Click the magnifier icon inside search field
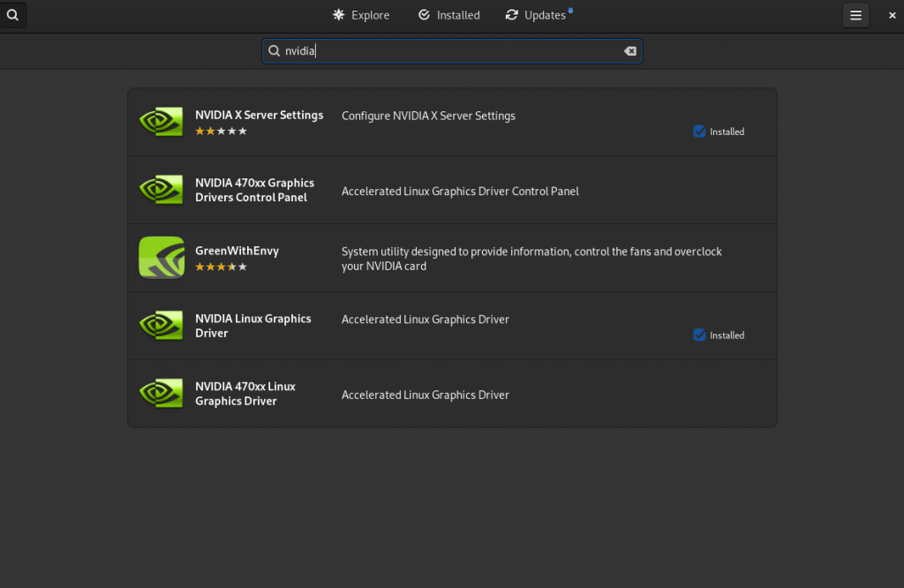Screen dimensions: 904x588 [275, 50]
